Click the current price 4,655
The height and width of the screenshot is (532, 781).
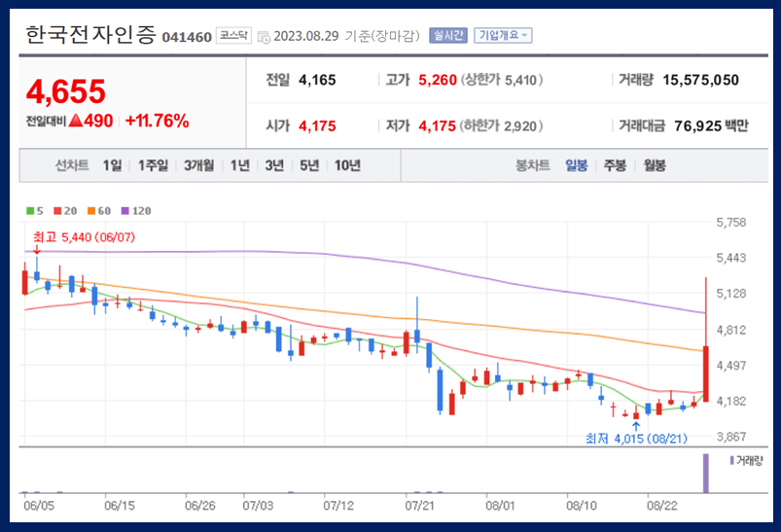(x=66, y=91)
